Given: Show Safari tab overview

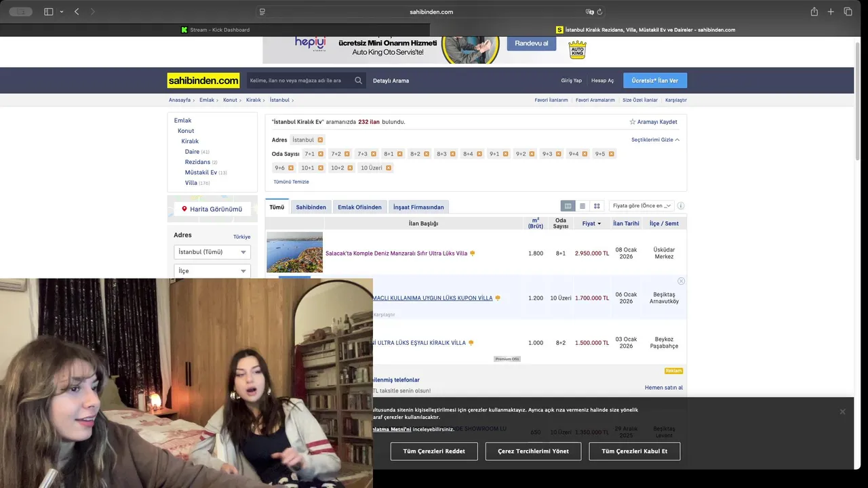Looking at the screenshot, I should click(x=848, y=12).
